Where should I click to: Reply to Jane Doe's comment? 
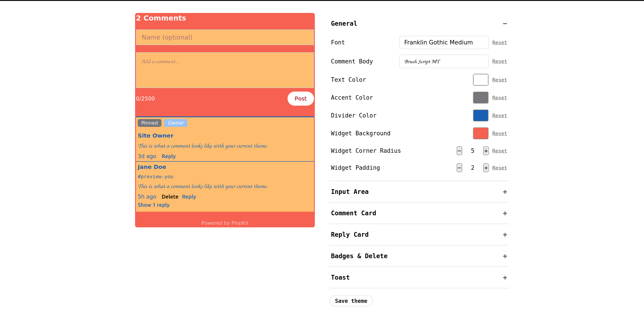click(x=189, y=197)
